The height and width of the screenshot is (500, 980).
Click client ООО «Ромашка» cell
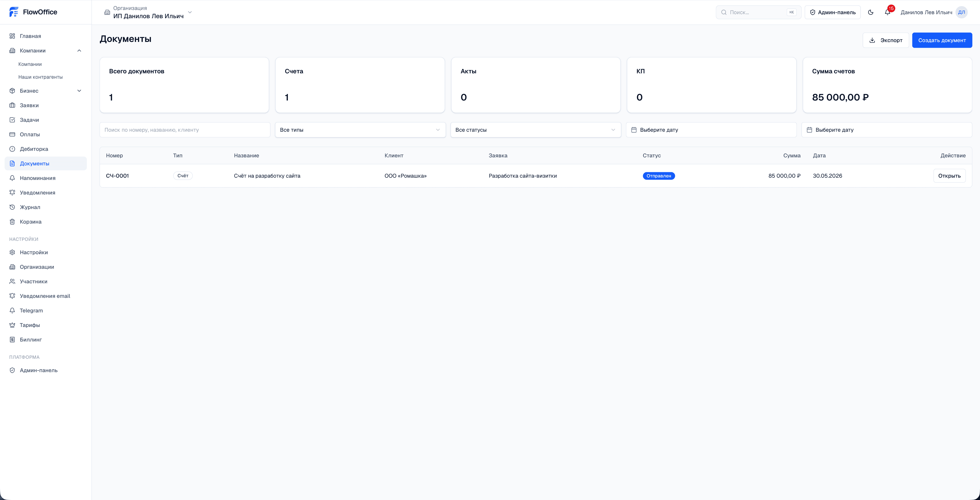[x=406, y=176]
